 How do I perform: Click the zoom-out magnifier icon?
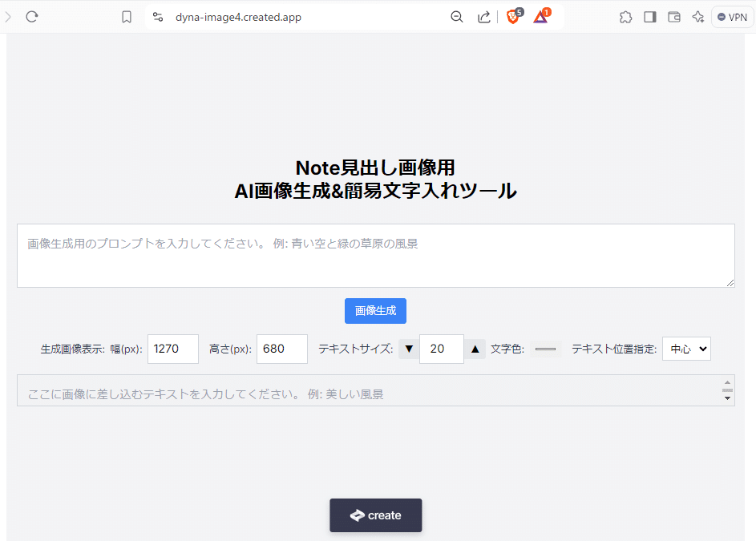click(457, 18)
